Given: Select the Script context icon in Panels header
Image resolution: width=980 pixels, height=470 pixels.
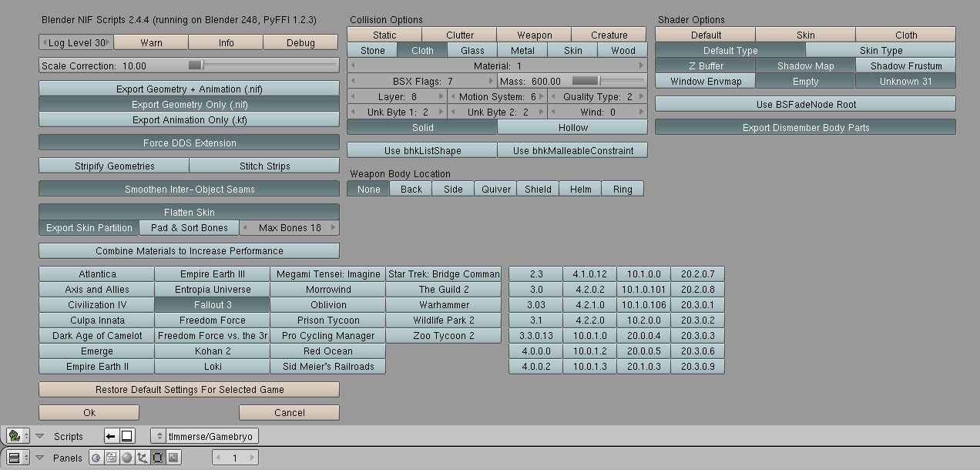Looking at the screenshot, I should click(x=112, y=458).
